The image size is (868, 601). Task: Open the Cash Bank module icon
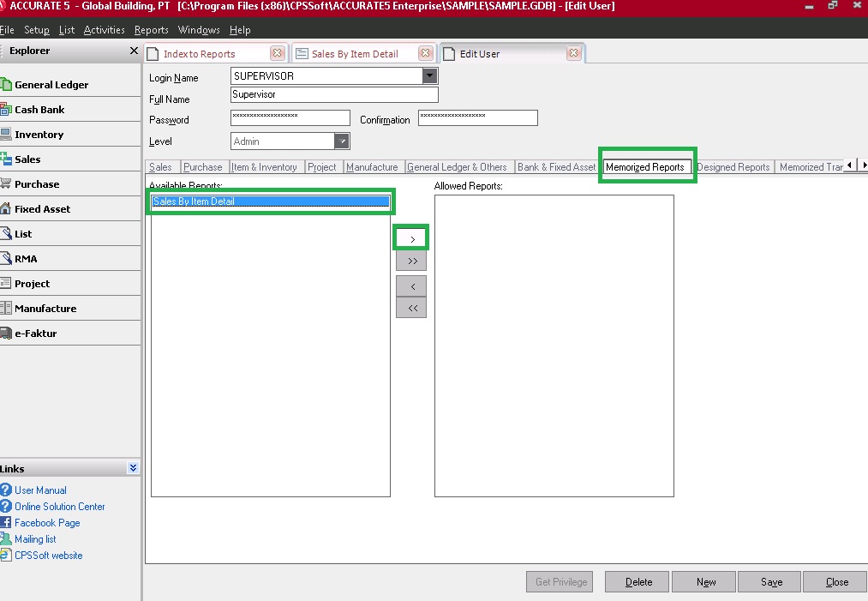[6, 110]
